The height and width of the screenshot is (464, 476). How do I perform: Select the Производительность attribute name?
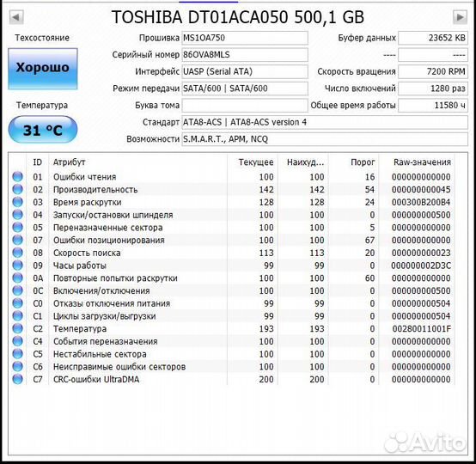click(95, 190)
